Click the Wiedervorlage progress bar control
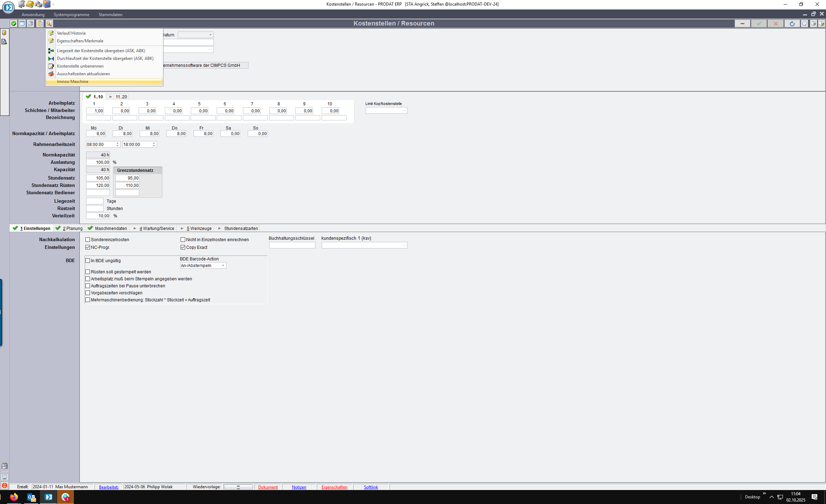 [238, 487]
